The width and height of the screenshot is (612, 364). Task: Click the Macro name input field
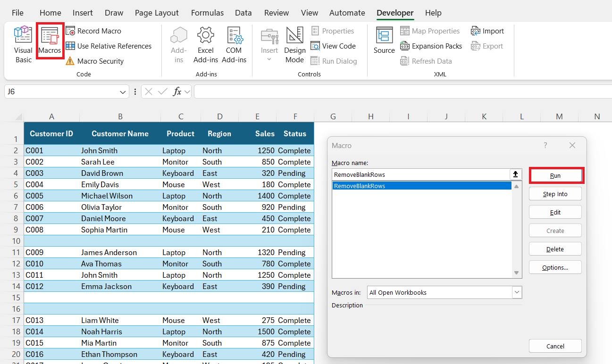point(421,174)
